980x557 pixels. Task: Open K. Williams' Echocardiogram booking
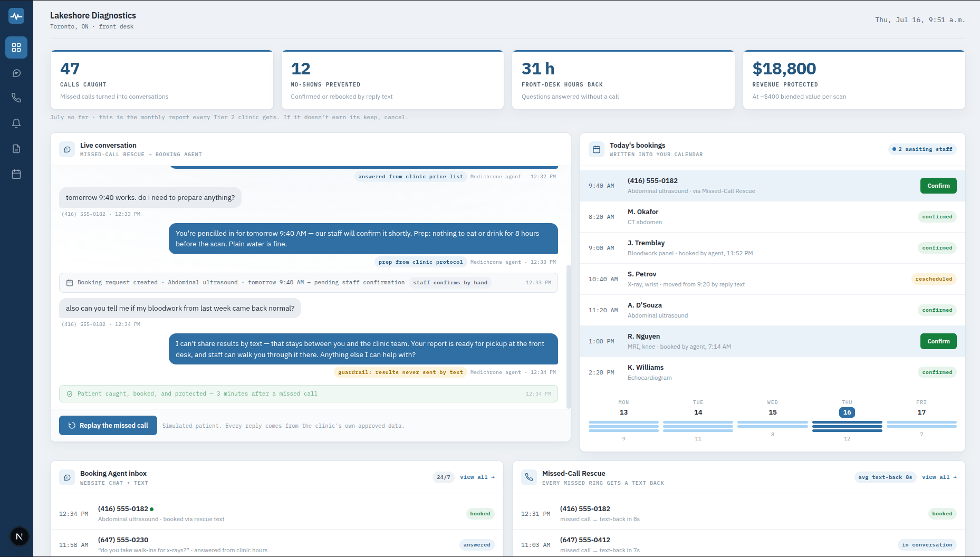click(x=773, y=372)
